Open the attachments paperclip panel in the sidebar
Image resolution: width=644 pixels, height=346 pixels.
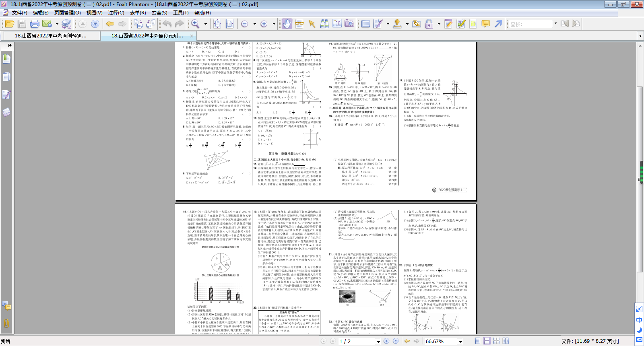pyautogui.click(x=6, y=323)
